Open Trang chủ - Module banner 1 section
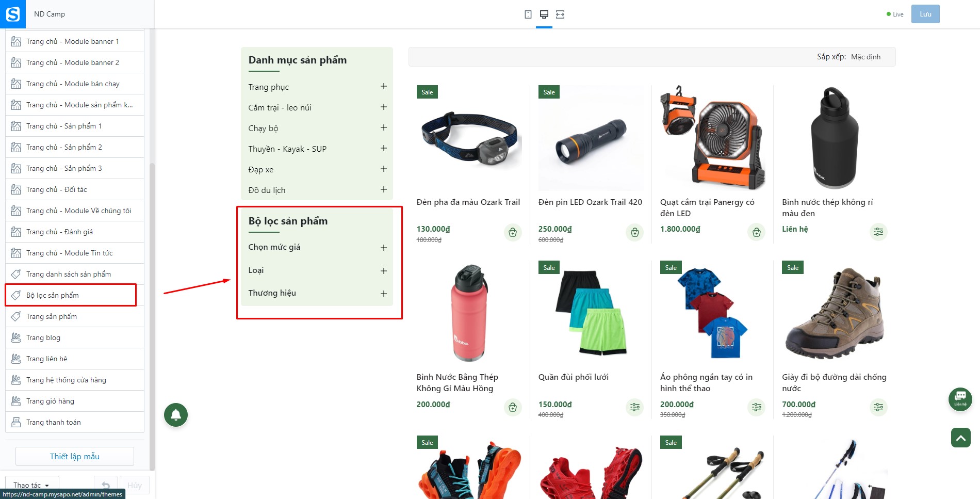980x499 pixels. coord(75,41)
